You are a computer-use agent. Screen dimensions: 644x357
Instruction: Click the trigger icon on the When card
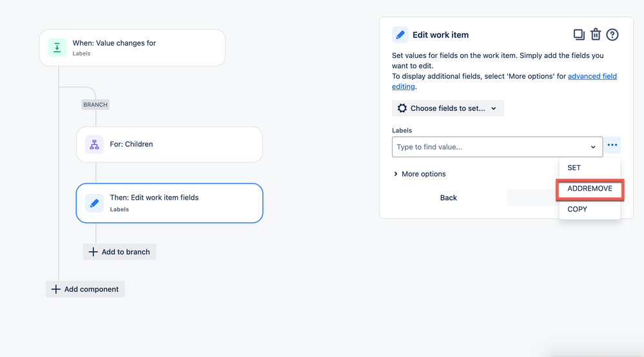click(57, 48)
